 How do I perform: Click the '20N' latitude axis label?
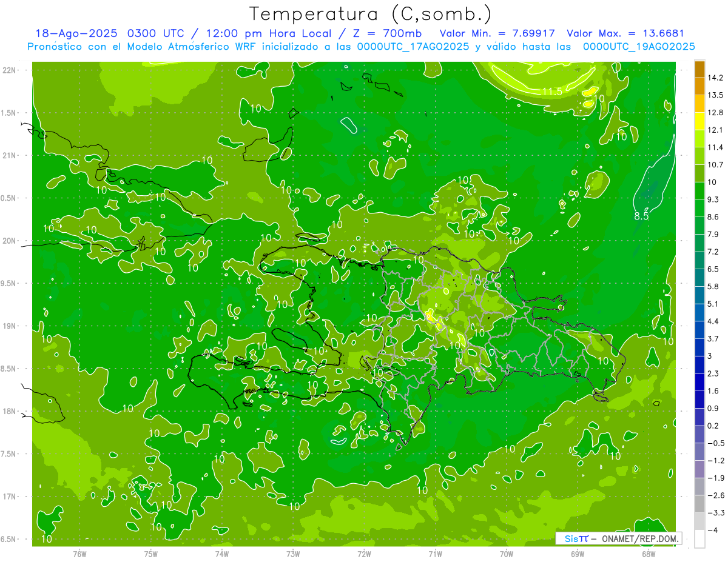(x=8, y=241)
